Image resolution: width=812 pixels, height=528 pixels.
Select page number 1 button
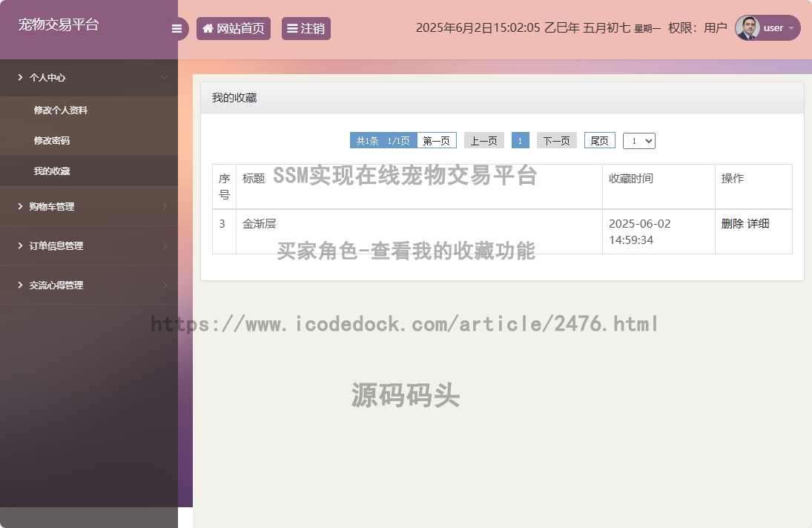coord(520,141)
